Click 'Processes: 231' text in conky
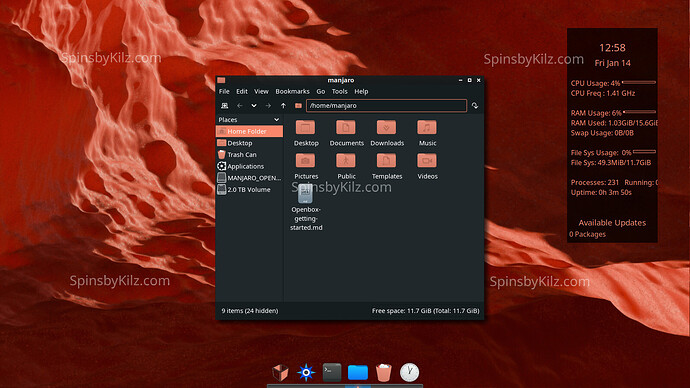The height and width of the screenshot is (388, 690). pos(595,182)
